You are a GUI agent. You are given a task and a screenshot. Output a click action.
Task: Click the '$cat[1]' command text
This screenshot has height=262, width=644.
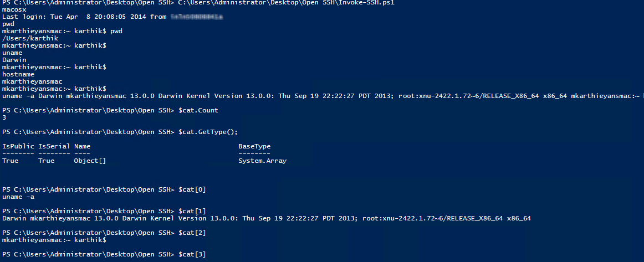tap(192, 211)
